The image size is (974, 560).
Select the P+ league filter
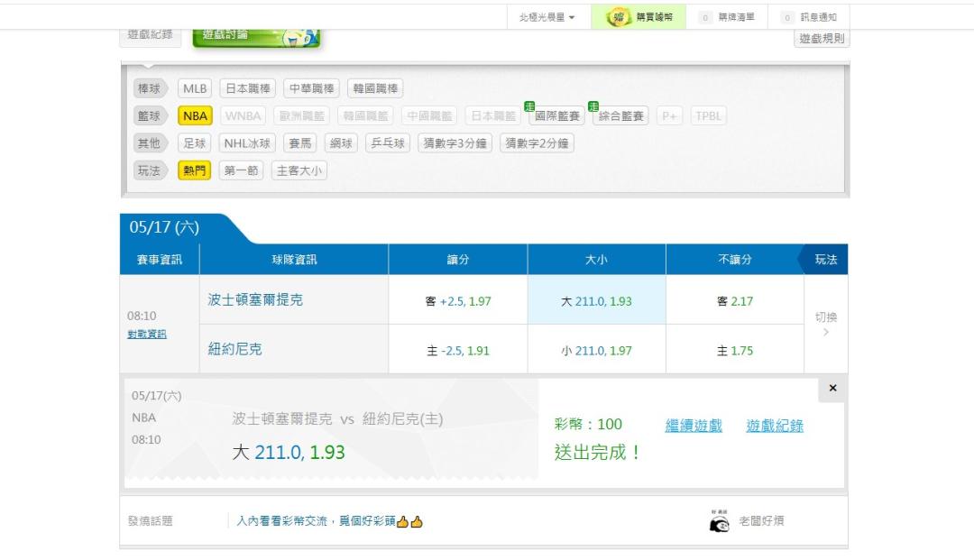click(x=669, y=116)
